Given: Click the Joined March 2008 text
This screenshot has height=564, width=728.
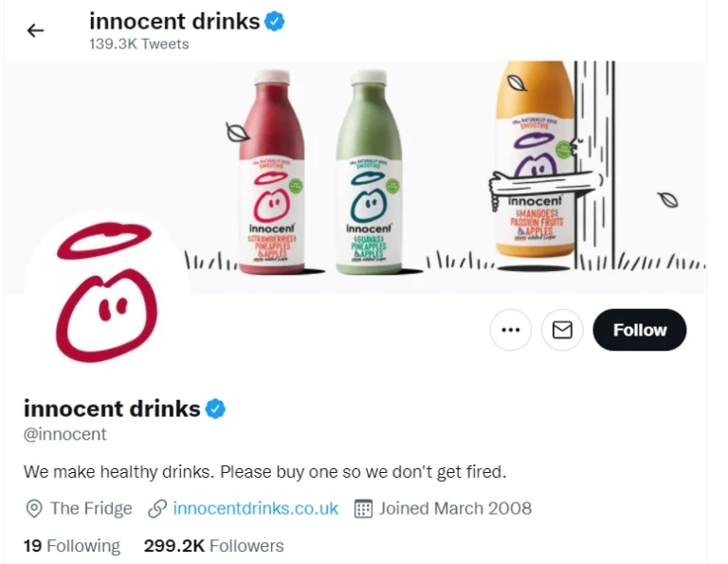Looking at the screenshot, I should point(455,508).
